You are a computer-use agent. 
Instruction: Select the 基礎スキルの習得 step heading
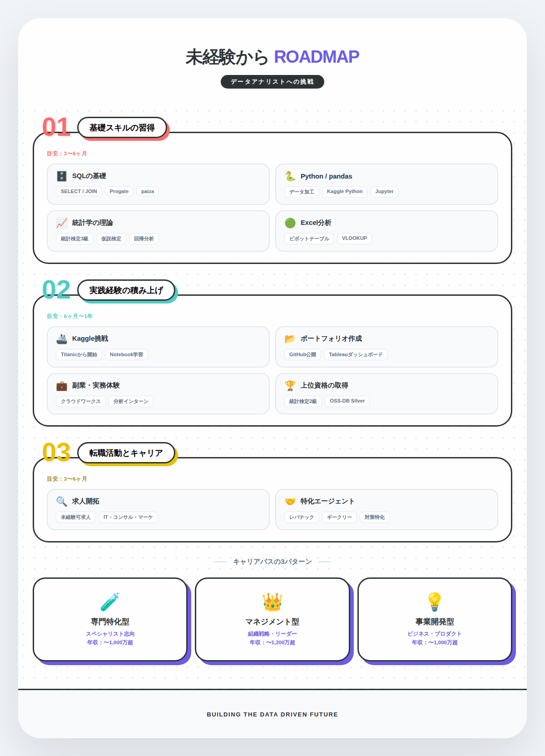[x=122, y=128]
